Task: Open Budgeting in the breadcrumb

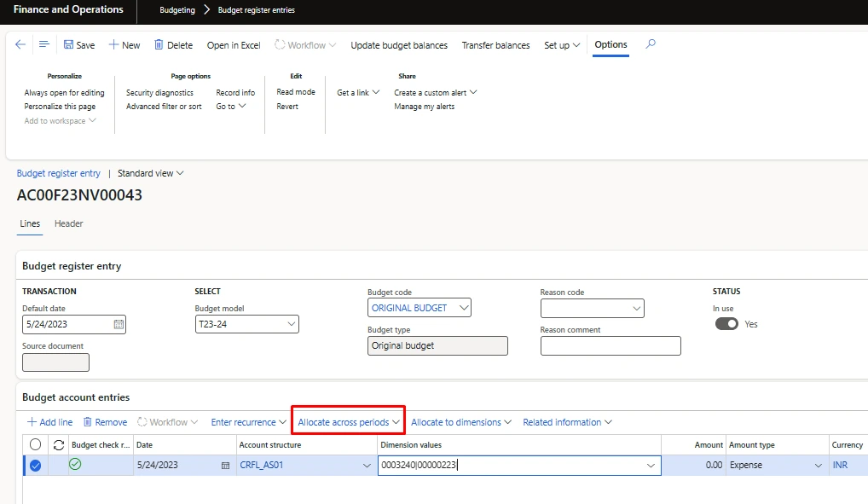Action: [177, 10]
